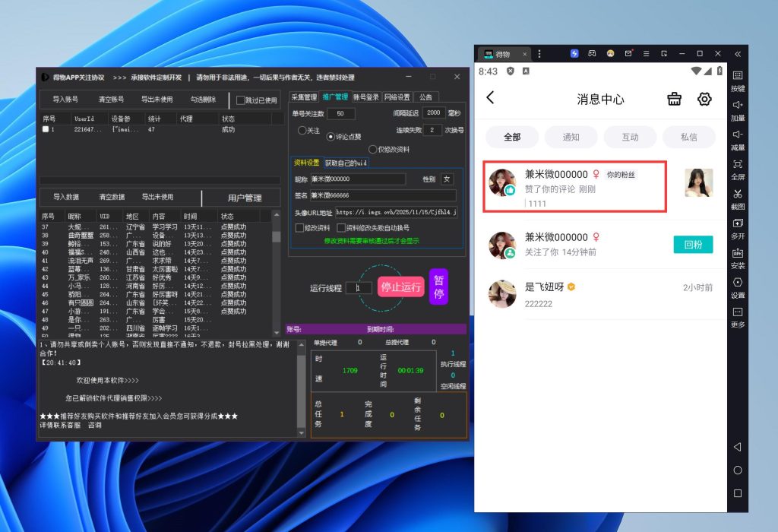Check the 修改资料 checkbox

(299, 228)
